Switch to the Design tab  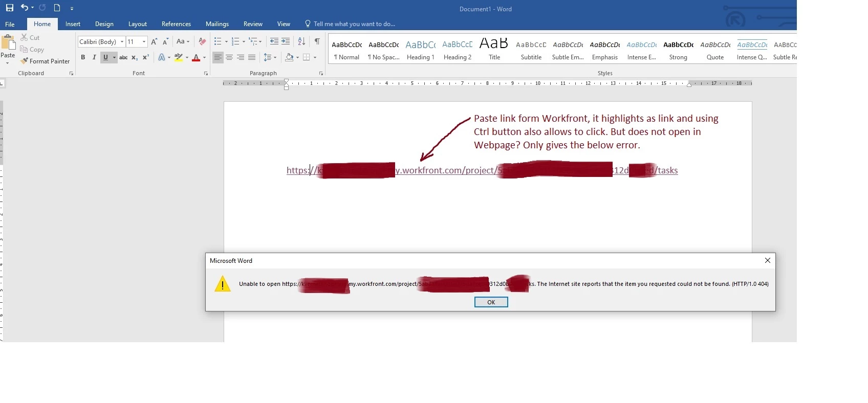point(104,24)
